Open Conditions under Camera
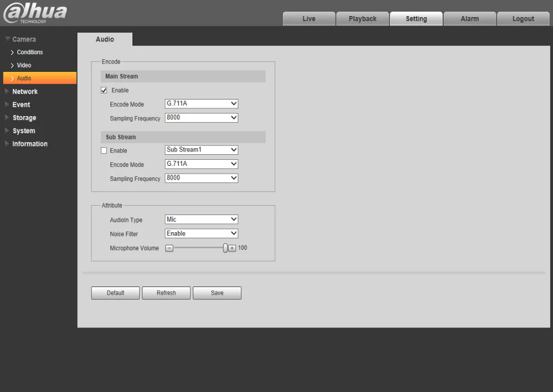The height and width of the screenshot is (392, 553). tap(30, 52)
